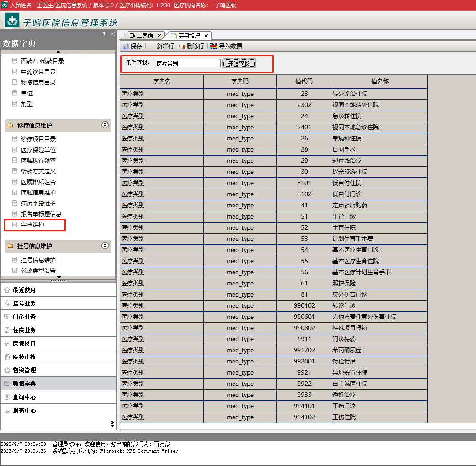The width and height of the screenshot is (476, 466).
Task: Close the 字典维护 tab
Action: (x=206, y=36)
